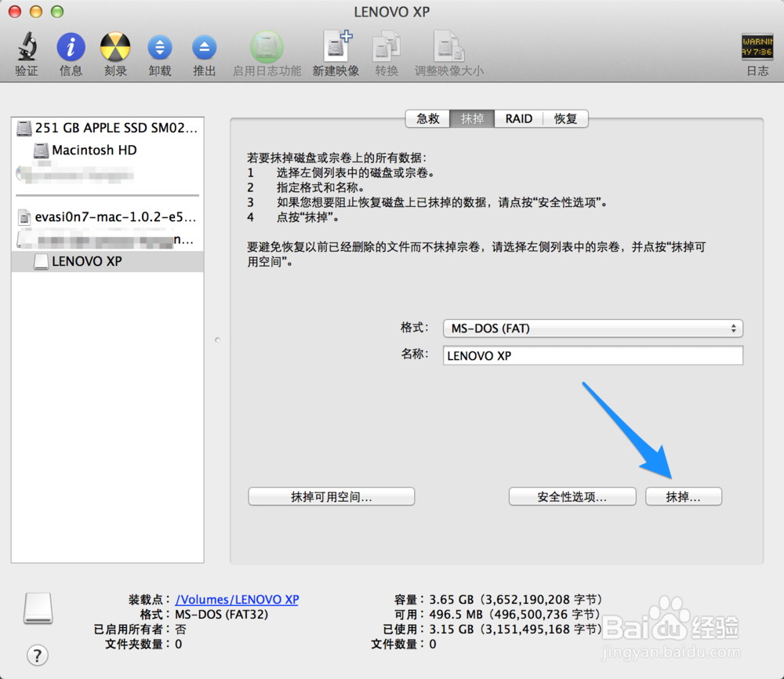Click the Erase (抹掉…) button
784x679 pixels.
pyautogui.click(x=684, y=496)
